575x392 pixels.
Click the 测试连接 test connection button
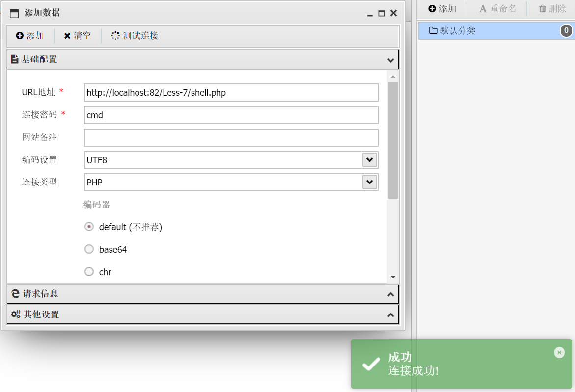point(135,36)
